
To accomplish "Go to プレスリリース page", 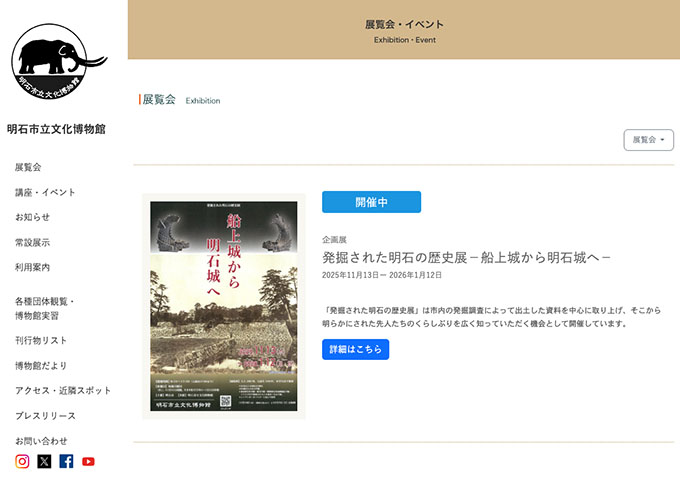I will [46, 416].
